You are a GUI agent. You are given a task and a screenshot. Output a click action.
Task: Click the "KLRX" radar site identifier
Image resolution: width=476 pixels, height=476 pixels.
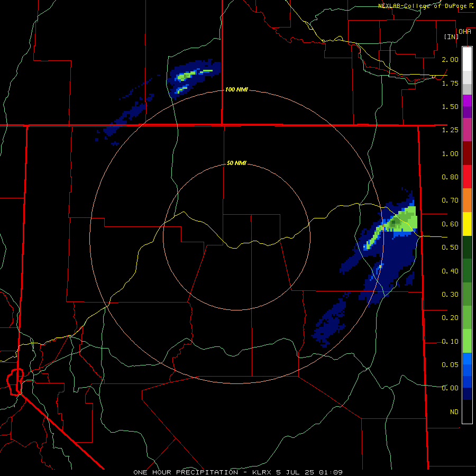click(262, 472)
